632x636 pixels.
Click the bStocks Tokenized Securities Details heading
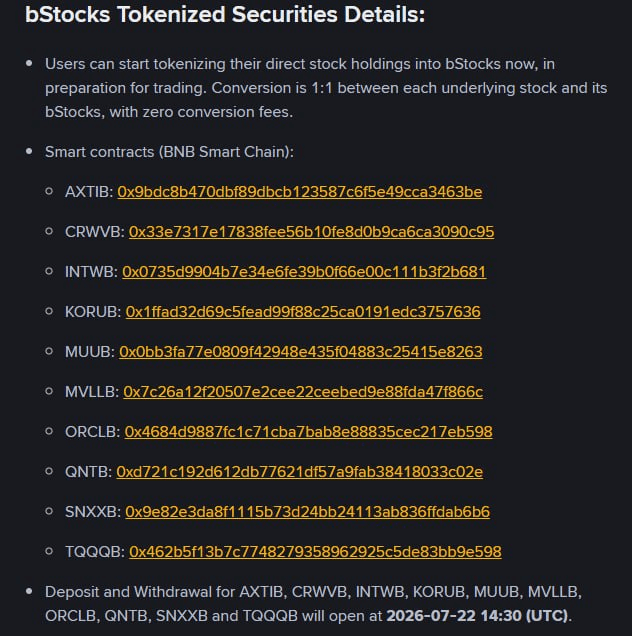tap(225, 15)
